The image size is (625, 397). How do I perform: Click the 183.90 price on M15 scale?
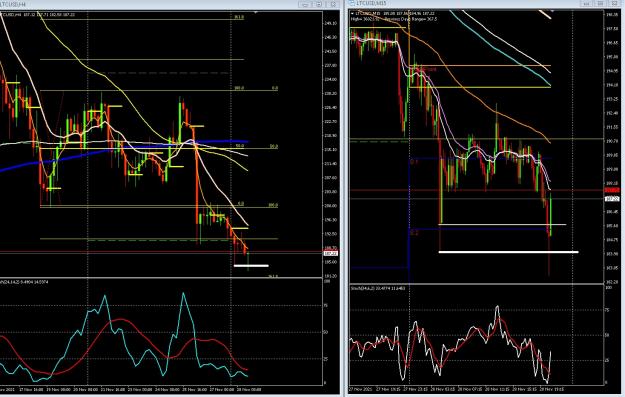tap(612, 254)
